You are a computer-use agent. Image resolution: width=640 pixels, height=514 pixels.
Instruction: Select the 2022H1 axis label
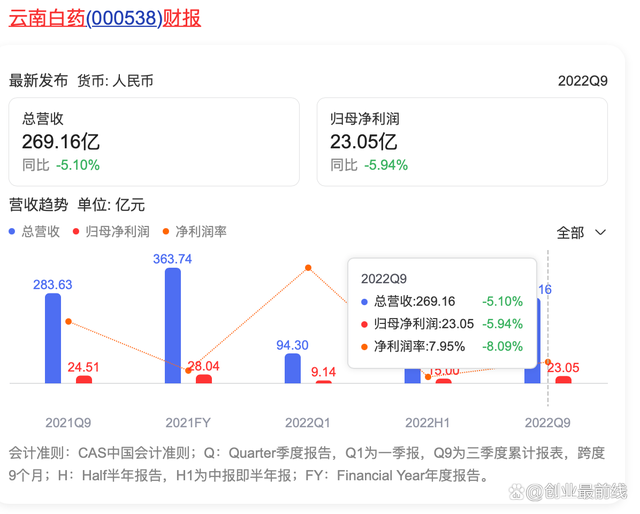click(x=427, y=423)
